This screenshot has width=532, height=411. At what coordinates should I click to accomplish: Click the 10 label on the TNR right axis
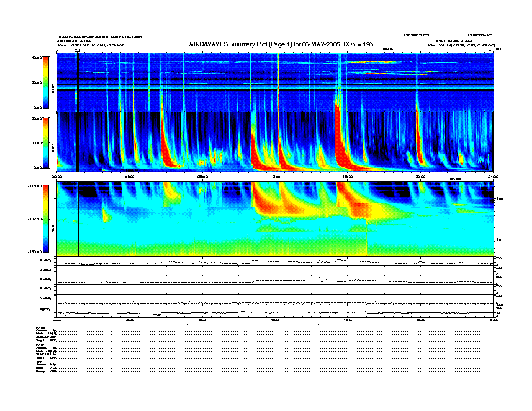click(499, 240)
